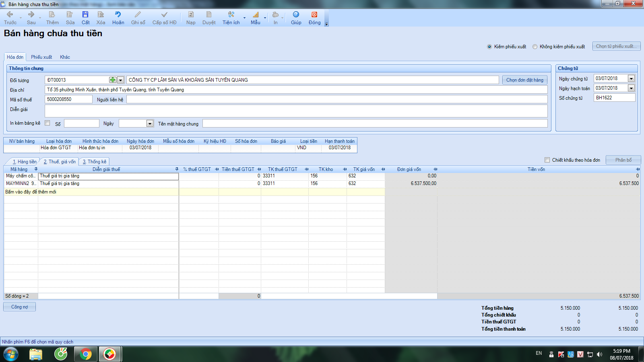This screenshot has height=362, width=644.
Task: Select the MAYMINN2 item row cell
Action: [x=21, y=183]
